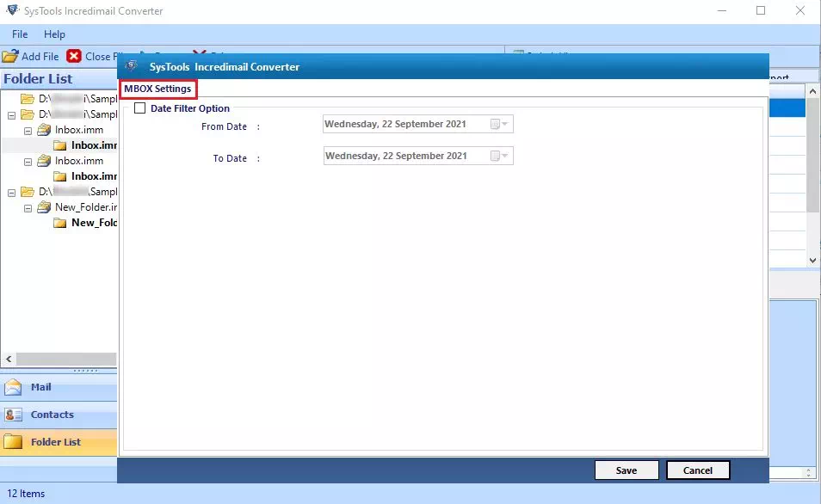Click the Cancel button
Viewport: 821px width, 504px height.
tap(697, 470)
